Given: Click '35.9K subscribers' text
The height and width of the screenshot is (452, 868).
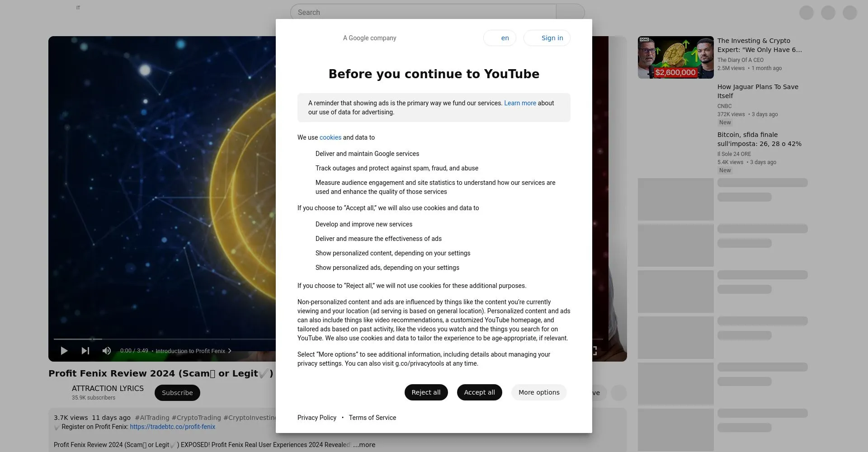Looking at the screenshot, I should coord(94,398).
